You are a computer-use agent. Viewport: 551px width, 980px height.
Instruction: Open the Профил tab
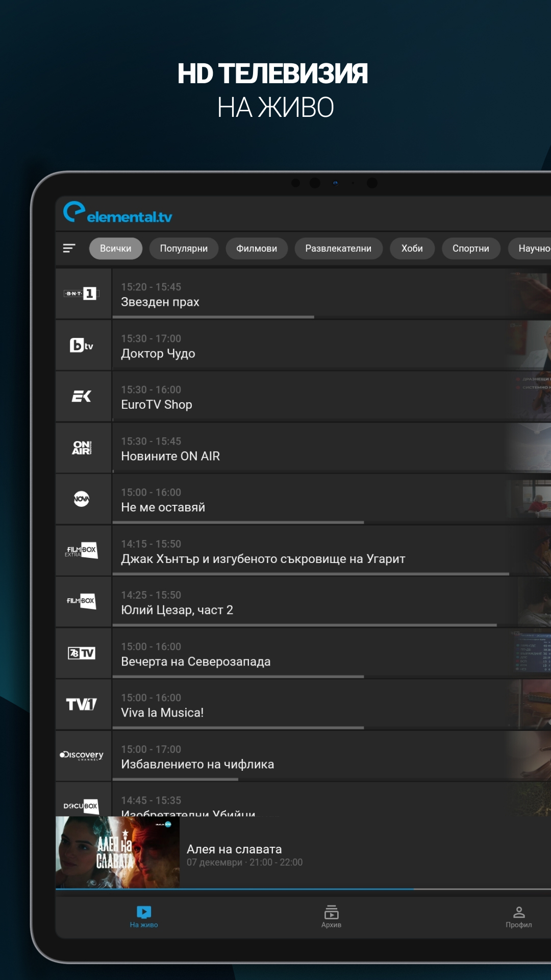[x=519, y=917]
